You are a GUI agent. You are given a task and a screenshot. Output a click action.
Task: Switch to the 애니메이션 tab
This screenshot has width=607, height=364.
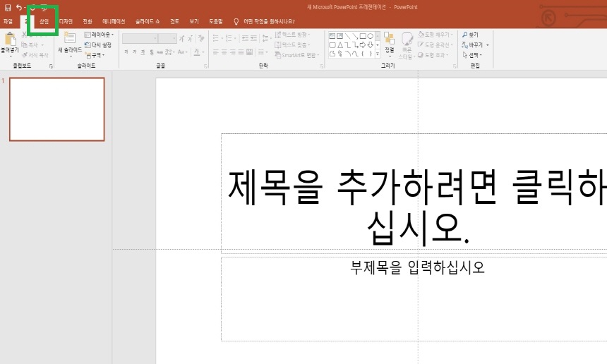[x=114, y=22]
